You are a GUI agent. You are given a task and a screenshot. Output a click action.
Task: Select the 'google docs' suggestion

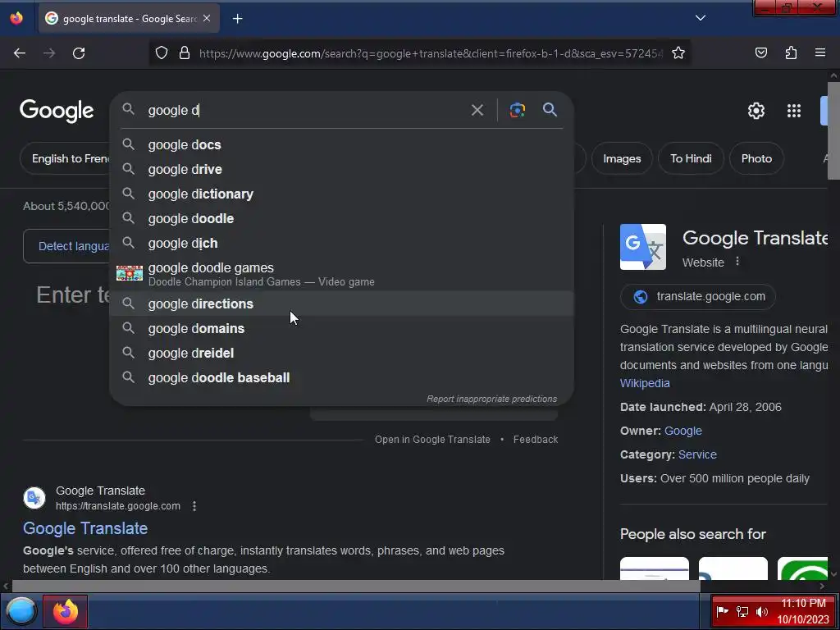pos(341,144)
